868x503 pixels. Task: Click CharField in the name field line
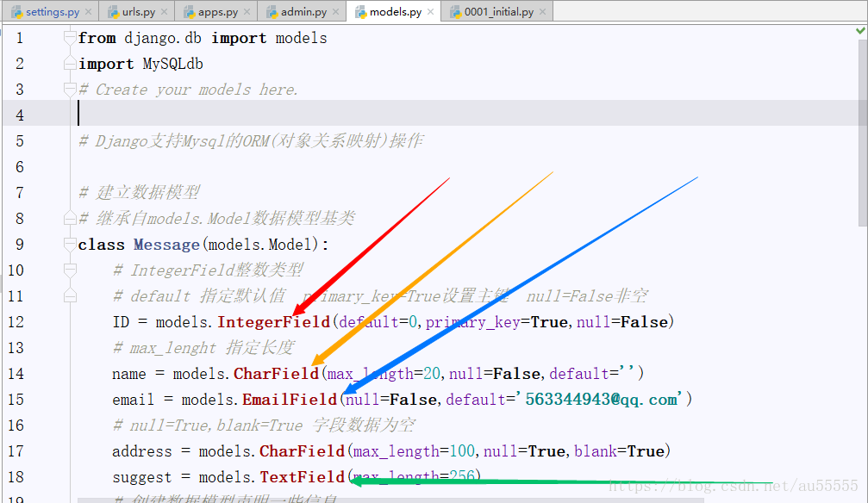point(276,374)
